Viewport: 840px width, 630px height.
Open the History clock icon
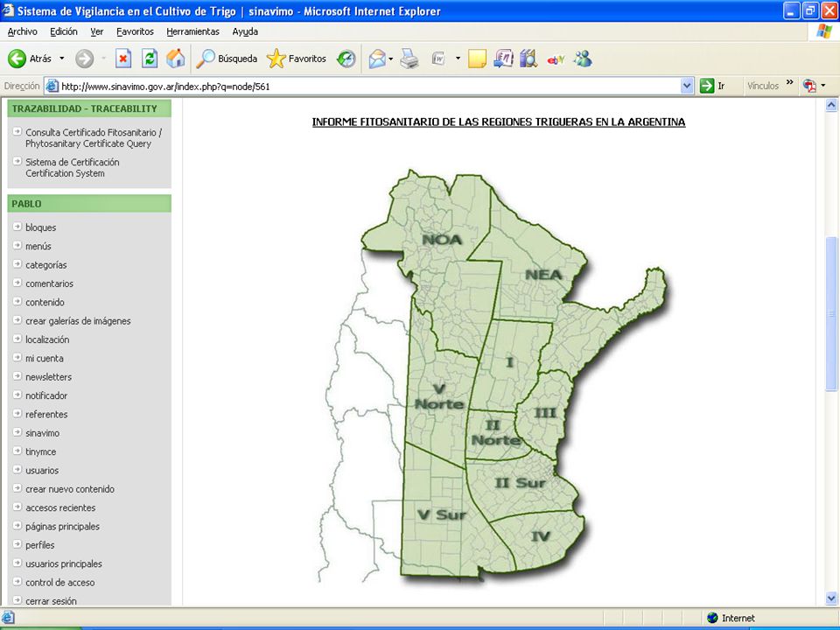coord(346,59)
